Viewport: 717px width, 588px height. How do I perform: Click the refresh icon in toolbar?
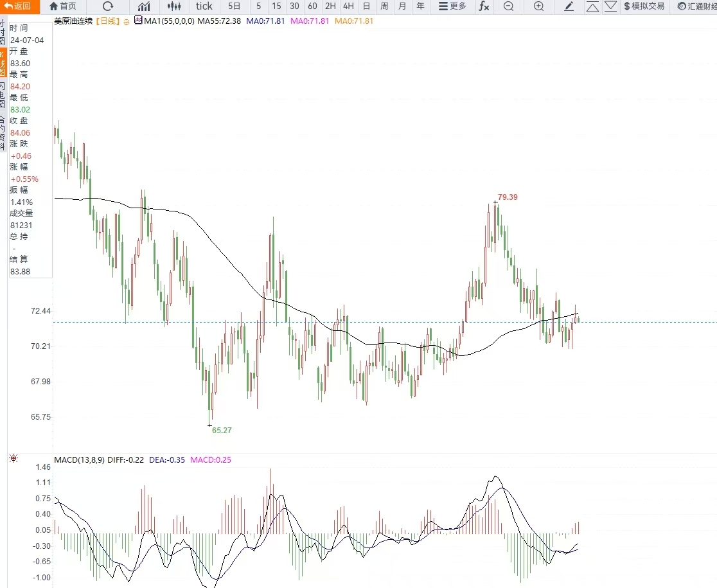108,6
